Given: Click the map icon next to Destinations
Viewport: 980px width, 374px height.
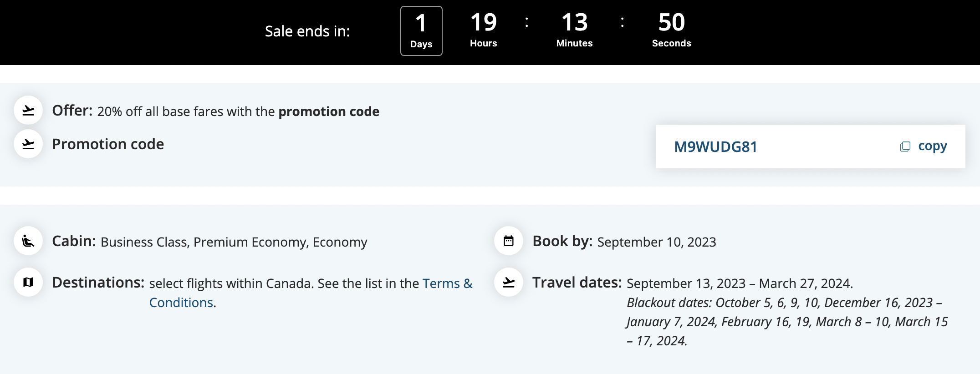Looking at the screenshot, I should coord(28,283).
